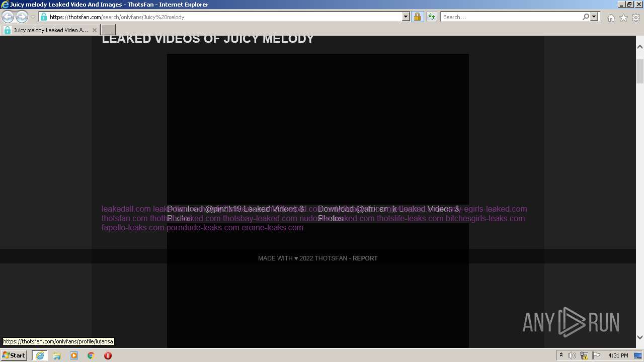
Task: Refresh the page with the green arrows
Action: coord(431,17)
